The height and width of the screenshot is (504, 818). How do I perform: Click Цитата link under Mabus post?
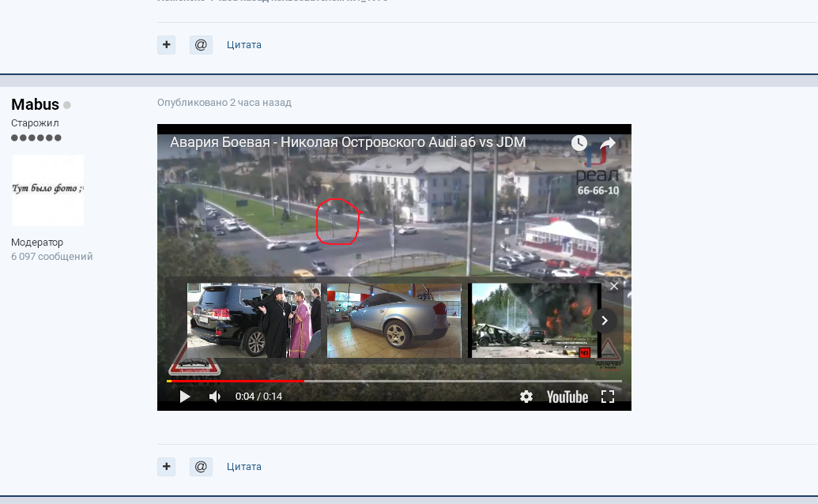click(x=244, y=466)
